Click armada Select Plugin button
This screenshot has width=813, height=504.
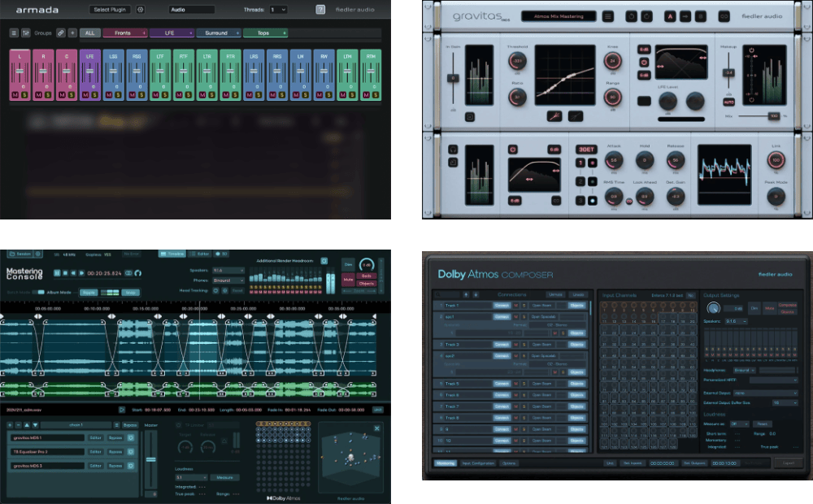pyautogui.click(x=110, y=9)
